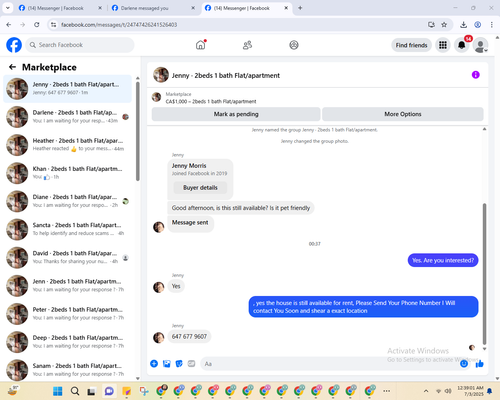Choose a GIF in the composer
Screen dimensions: 500x400
click(x=191, y=364)
